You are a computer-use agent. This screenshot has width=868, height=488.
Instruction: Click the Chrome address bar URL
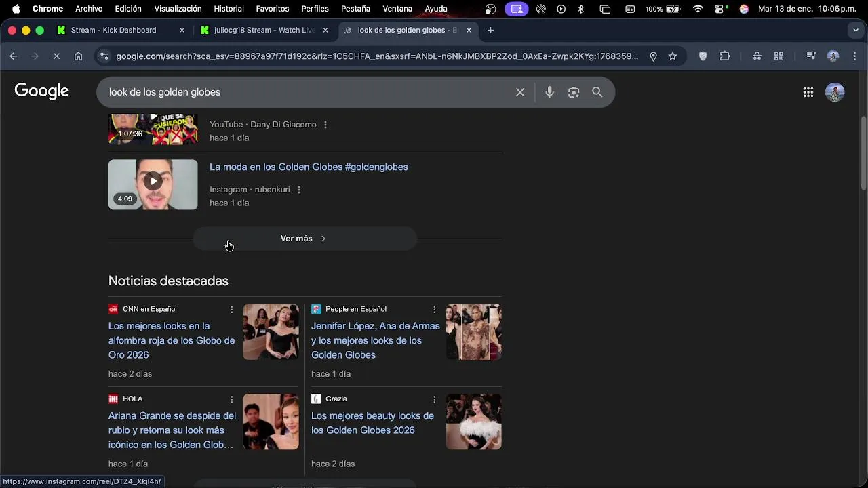[377, 56]
